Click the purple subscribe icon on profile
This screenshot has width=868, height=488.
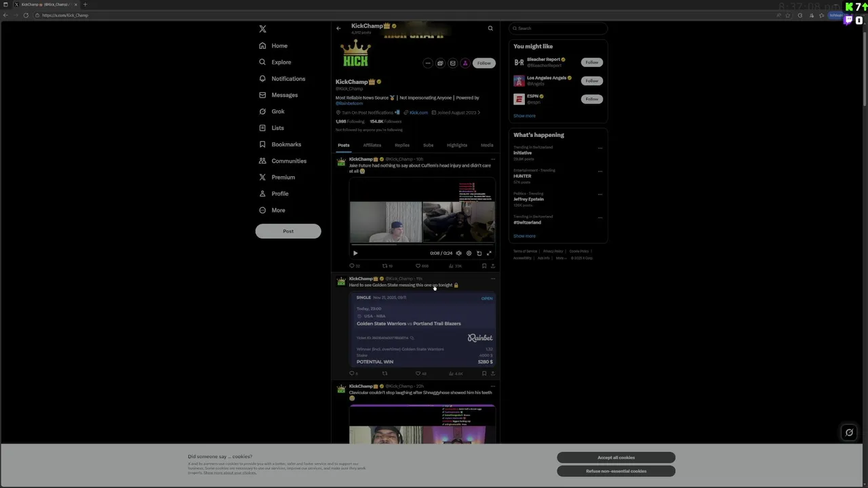(465, 63)
